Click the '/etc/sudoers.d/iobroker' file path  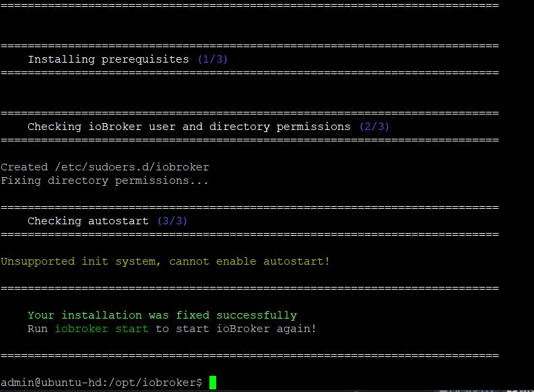pos(132,167)
